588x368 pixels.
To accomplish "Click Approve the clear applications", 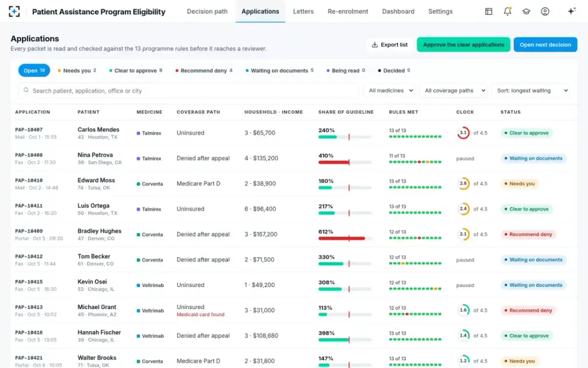I will click(464, 45).
